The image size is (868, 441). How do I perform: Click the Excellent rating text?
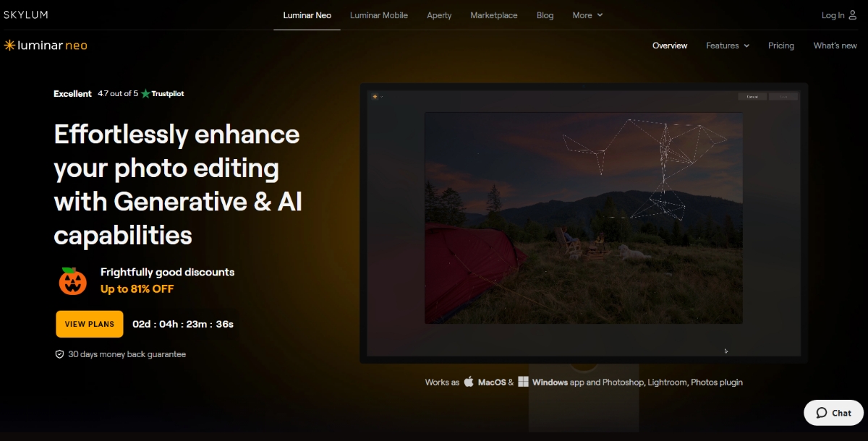[72, 94]
